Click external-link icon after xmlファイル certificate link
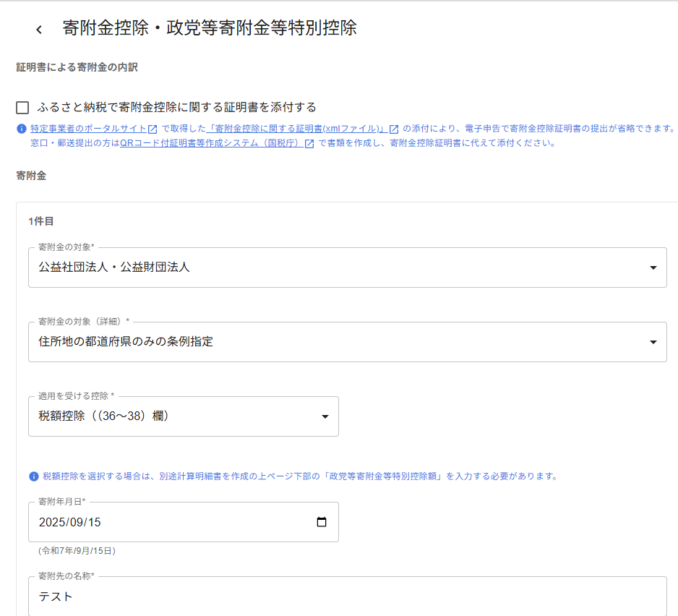The height and width of the screenshot is (616, 678). 394,129
